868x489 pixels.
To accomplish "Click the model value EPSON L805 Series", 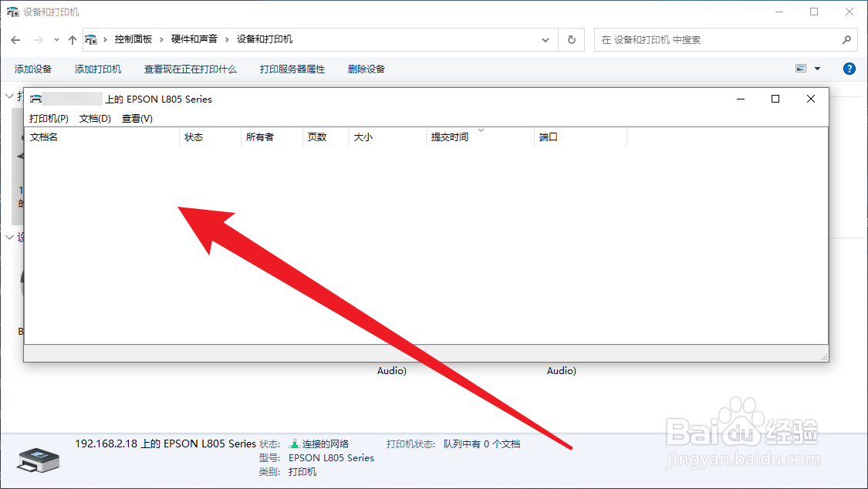I will (x=331, y=458).
